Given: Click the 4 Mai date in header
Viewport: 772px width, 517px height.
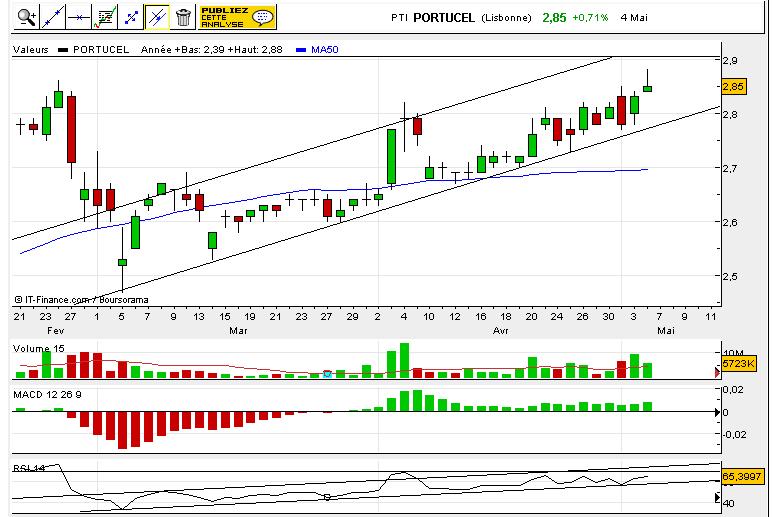Looking at the screenshot, I should [634, 18].
